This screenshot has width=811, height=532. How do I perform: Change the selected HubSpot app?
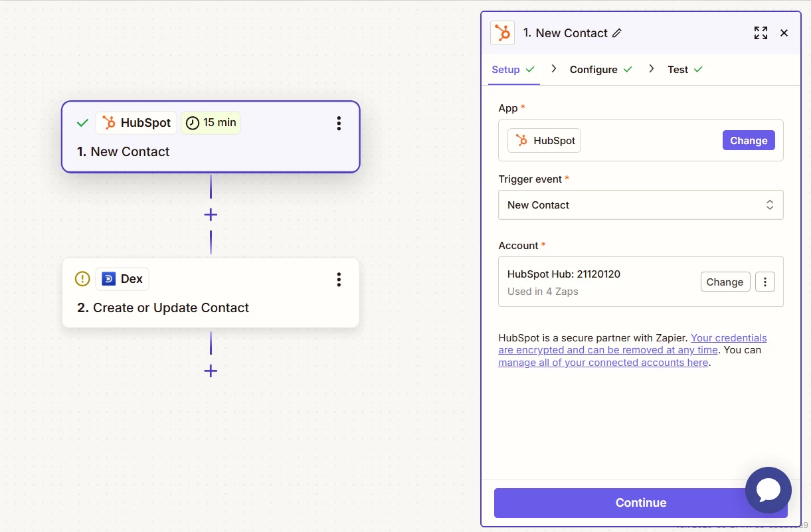point(749,140)
